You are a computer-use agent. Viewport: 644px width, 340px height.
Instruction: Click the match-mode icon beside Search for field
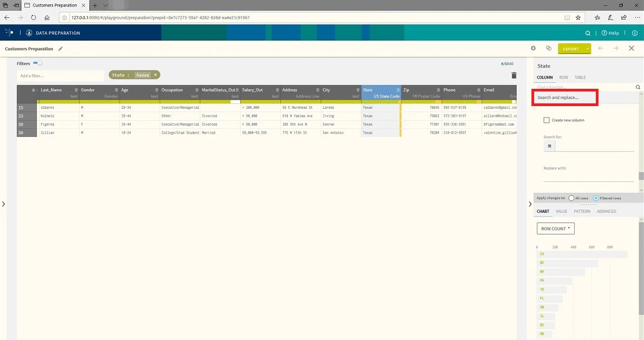click(x=549, y=146)
